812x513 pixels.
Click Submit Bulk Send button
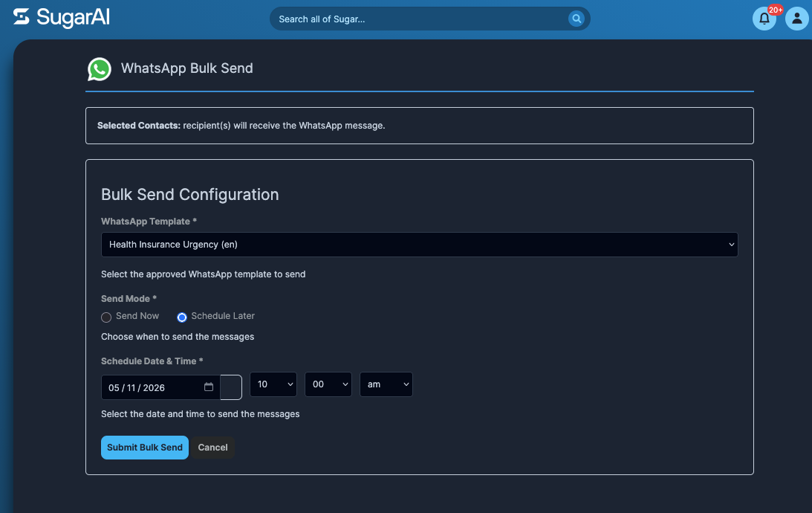(144, 447)
